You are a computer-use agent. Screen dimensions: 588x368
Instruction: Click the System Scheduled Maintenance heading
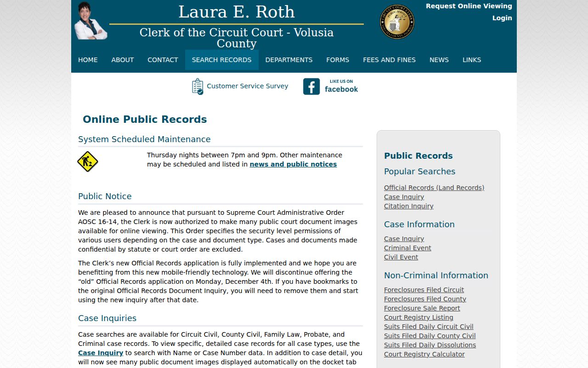click(x=144, y=139)
